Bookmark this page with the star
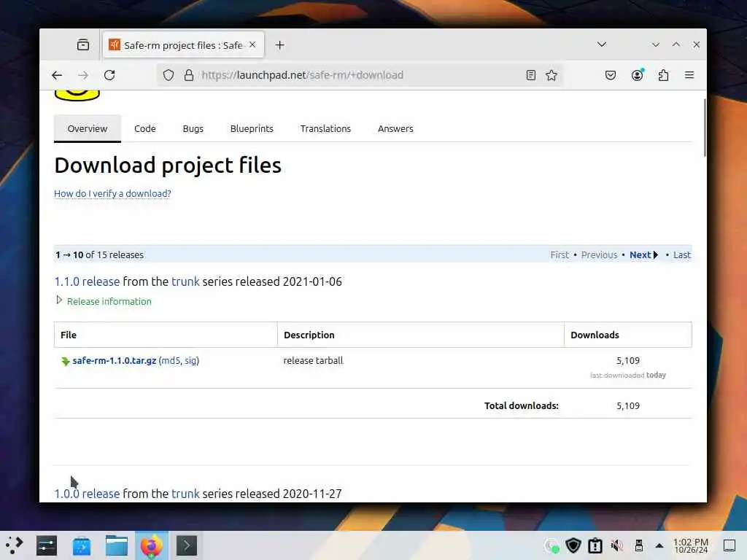Image resolution: width=747 pixels, height=560 pixels. pos(551,75)
